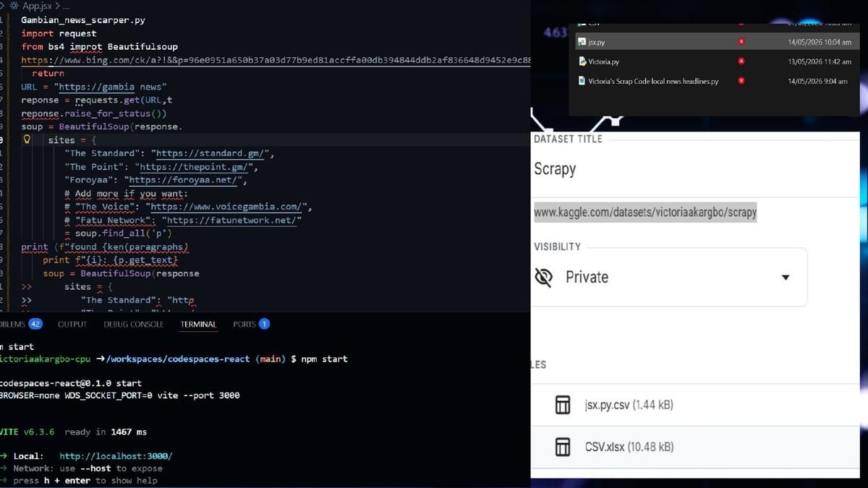Click the https://www.voicegambia.com/ URL in comment
This screenshot has width=868, height=488.
tap(228, 207)
